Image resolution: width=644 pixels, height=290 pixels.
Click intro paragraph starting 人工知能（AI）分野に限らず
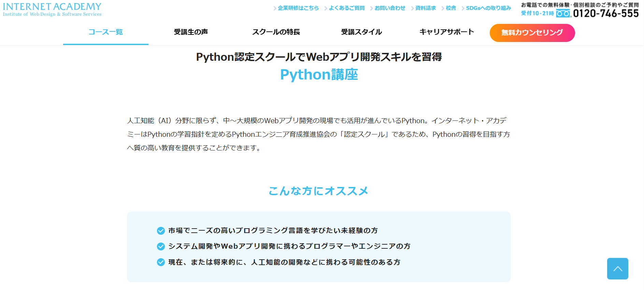(x=319, y=134)
